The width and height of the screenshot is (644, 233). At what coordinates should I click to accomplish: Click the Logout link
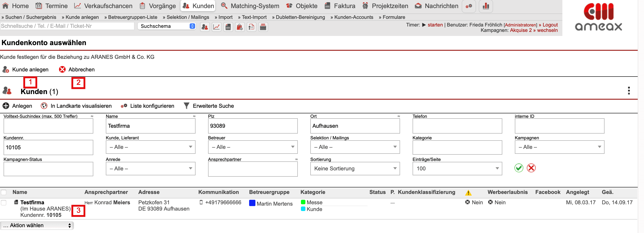click(x=550, y=25)
